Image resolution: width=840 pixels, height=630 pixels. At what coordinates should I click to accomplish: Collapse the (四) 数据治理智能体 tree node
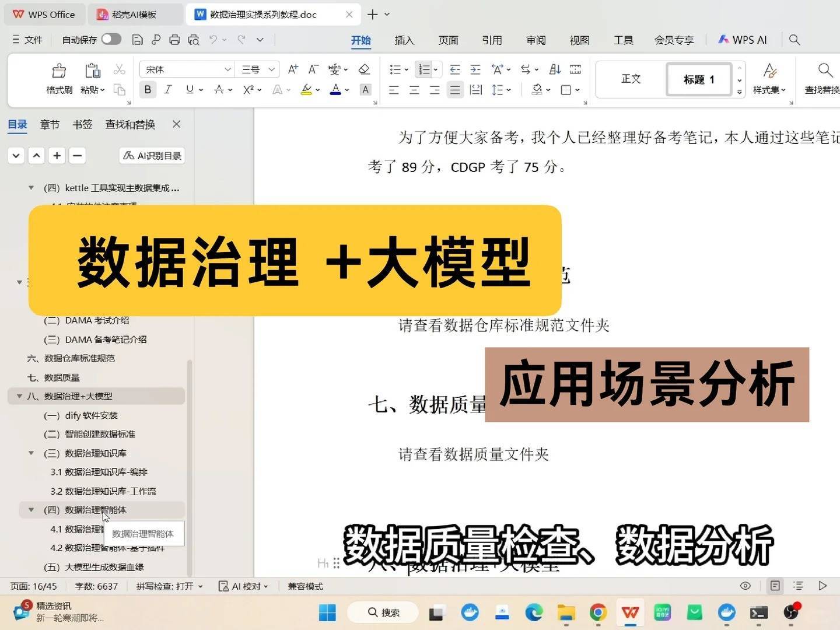(x=31, y=509)
